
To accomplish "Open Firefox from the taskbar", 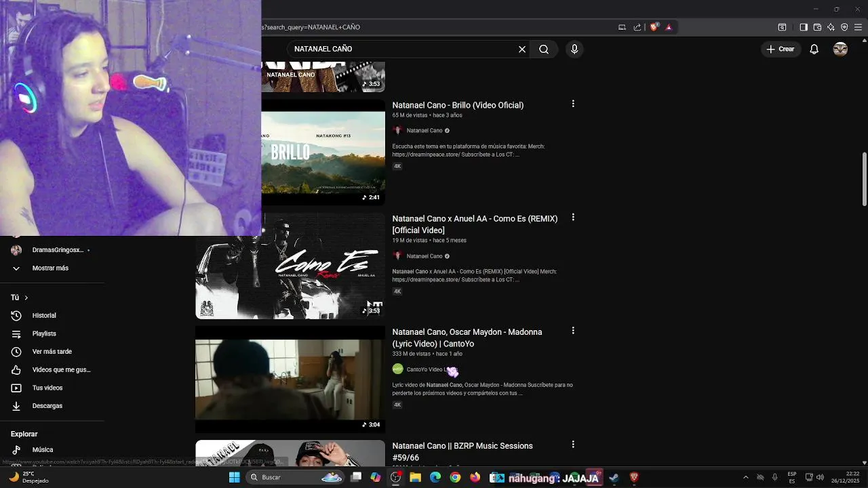I will coord(475,477).
